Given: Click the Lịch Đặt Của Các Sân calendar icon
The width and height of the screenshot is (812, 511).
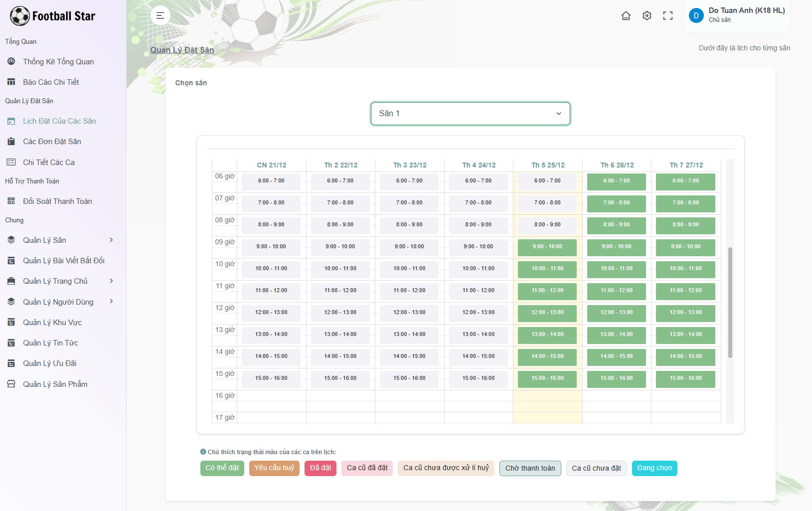Looking at the screenshot, I should 11,121.
